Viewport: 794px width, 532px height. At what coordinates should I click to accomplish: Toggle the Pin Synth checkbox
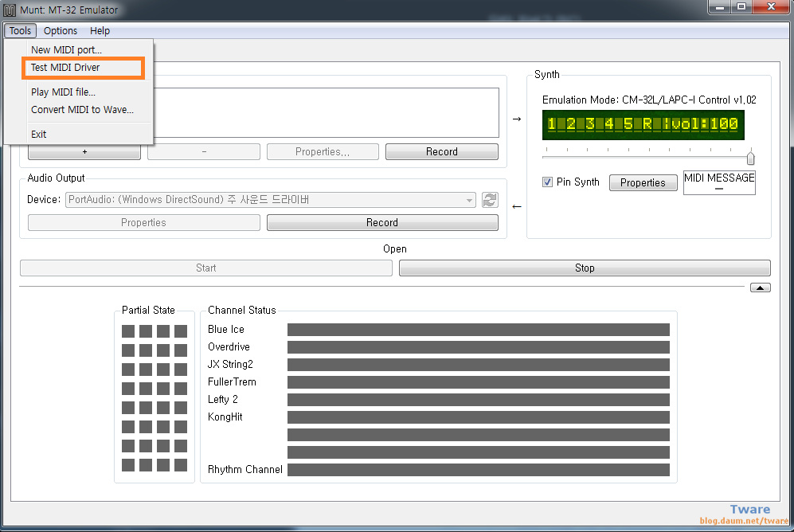click(x=547, y=182)
